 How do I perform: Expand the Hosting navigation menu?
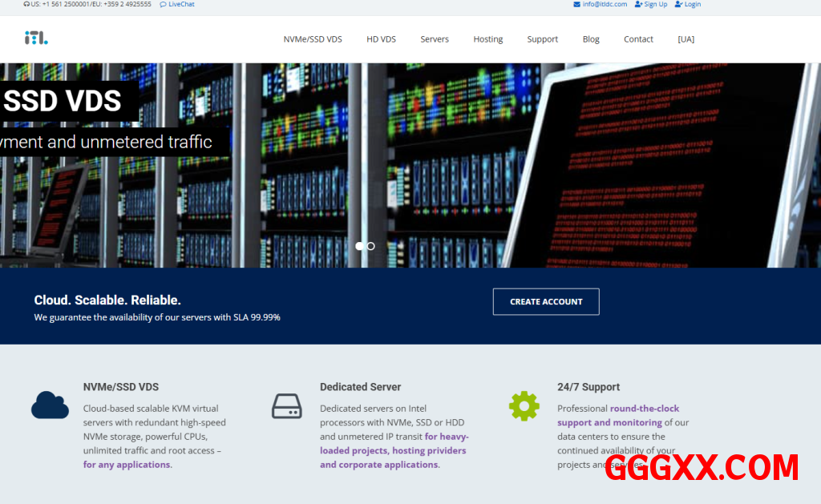487,39
